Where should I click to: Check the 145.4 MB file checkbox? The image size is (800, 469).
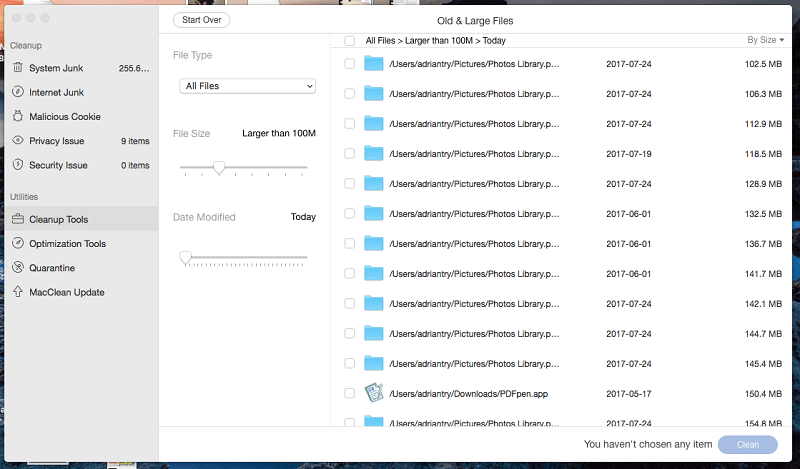pyautogui.click(x=349, y=363)
